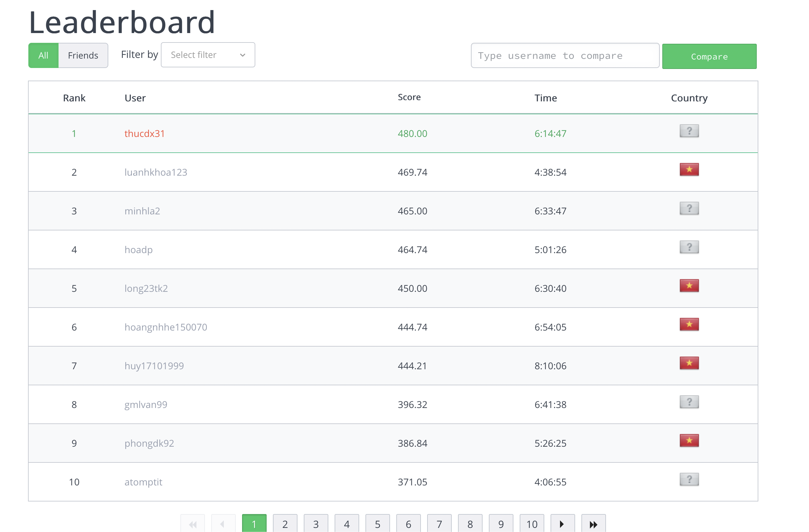Focus the username compare input field
This screenshot has height=532, width=809.
[x=565, y=55]
